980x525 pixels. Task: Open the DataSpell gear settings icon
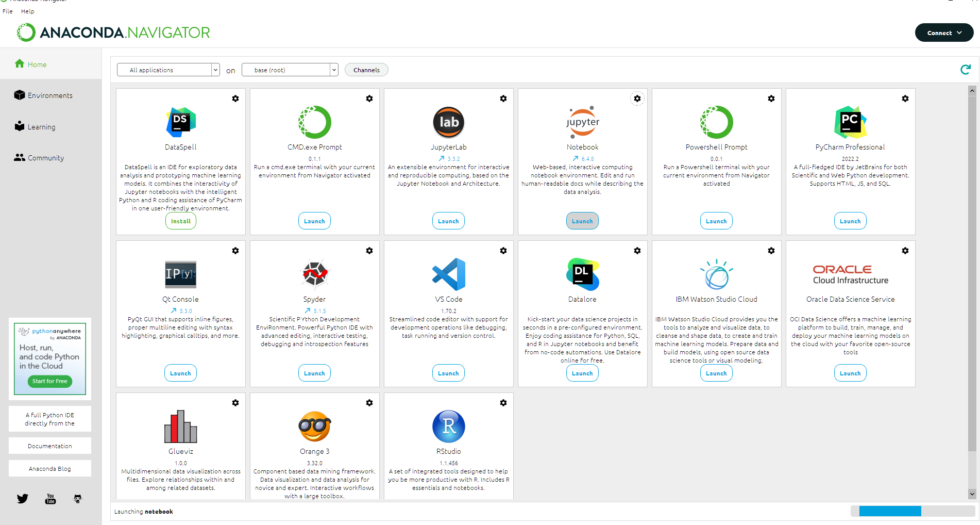click(x=235, y=99)
